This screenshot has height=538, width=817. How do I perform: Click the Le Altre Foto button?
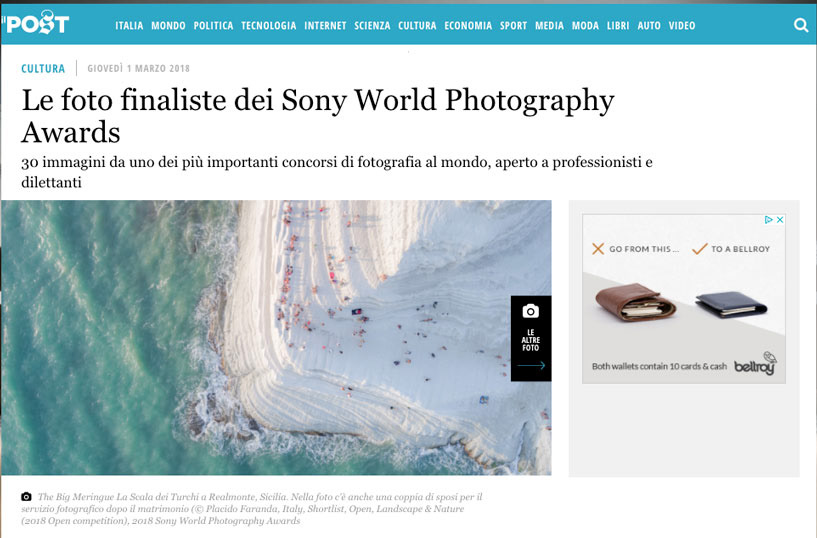point(531,339)
